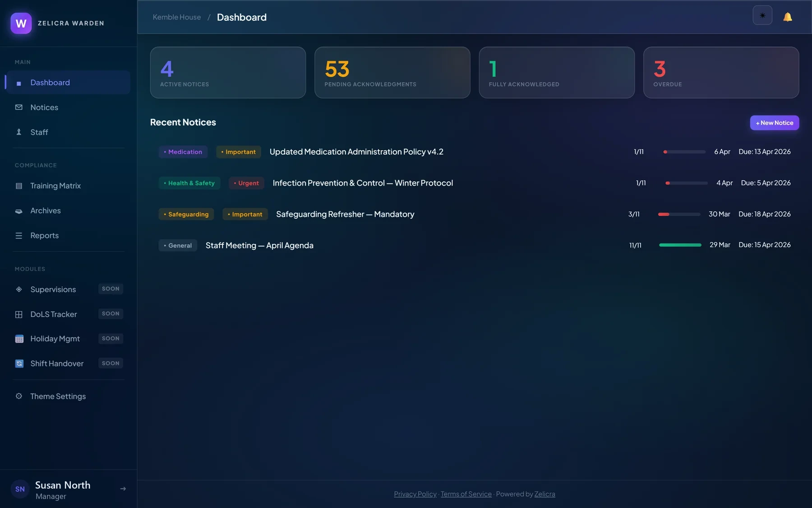812x508 pixels.
Task: Click the 30 Mar posted date
Action: tap(719, 214)
